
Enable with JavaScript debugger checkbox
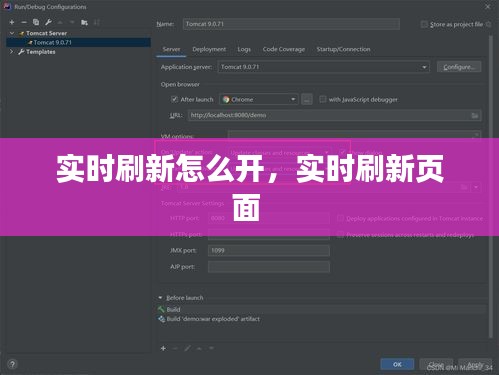click(x=322, y=99)
